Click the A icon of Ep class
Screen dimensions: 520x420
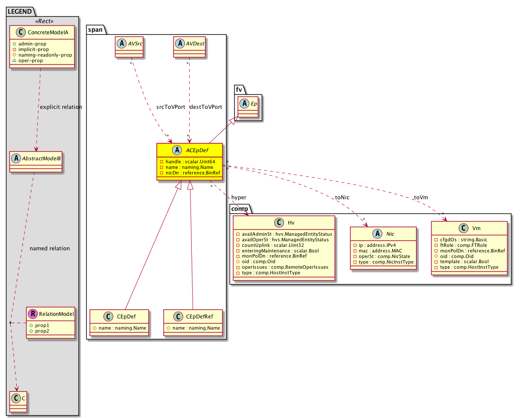pyautogui.click(x=242, y=103)
